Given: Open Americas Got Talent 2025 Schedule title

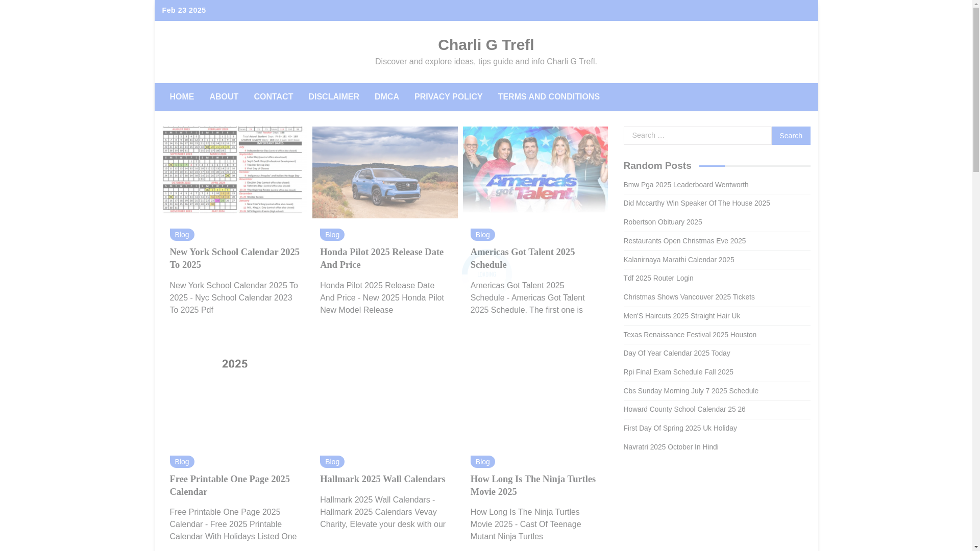Looking at the screenshot, I should (523, 259).
